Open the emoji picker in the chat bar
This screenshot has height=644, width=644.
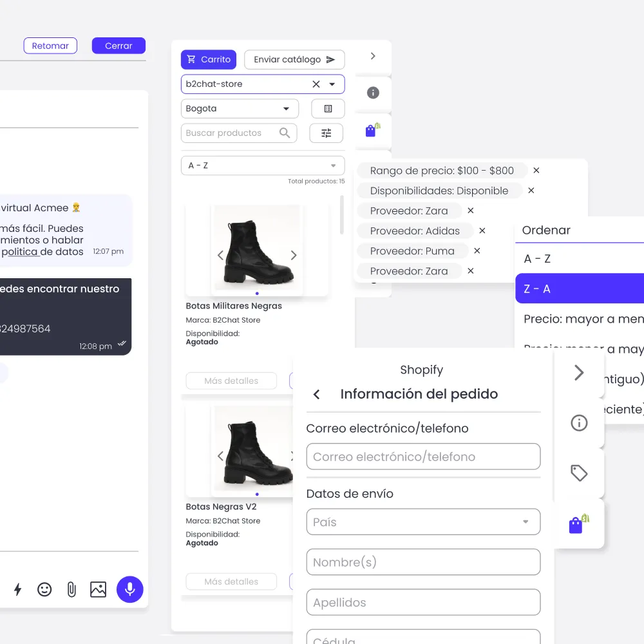(x=44, y=589)
